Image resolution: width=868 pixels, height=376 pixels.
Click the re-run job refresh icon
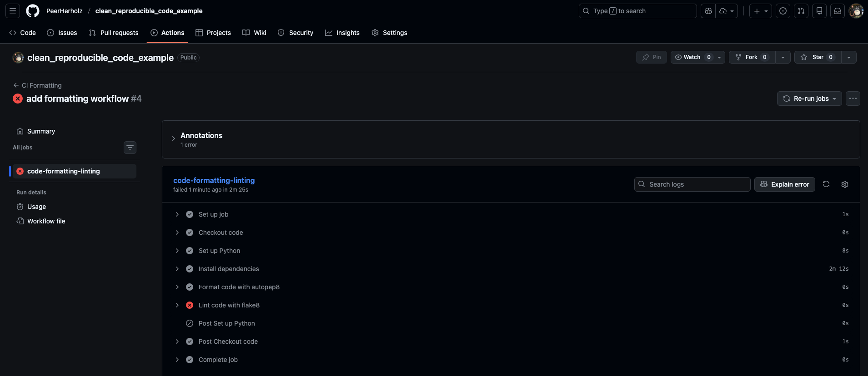click(x=826, y=184)
